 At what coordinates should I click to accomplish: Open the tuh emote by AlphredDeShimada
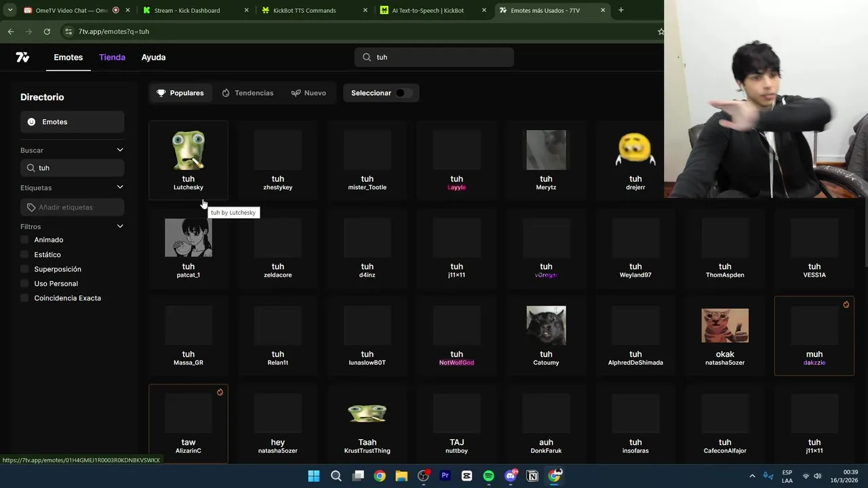635,335
